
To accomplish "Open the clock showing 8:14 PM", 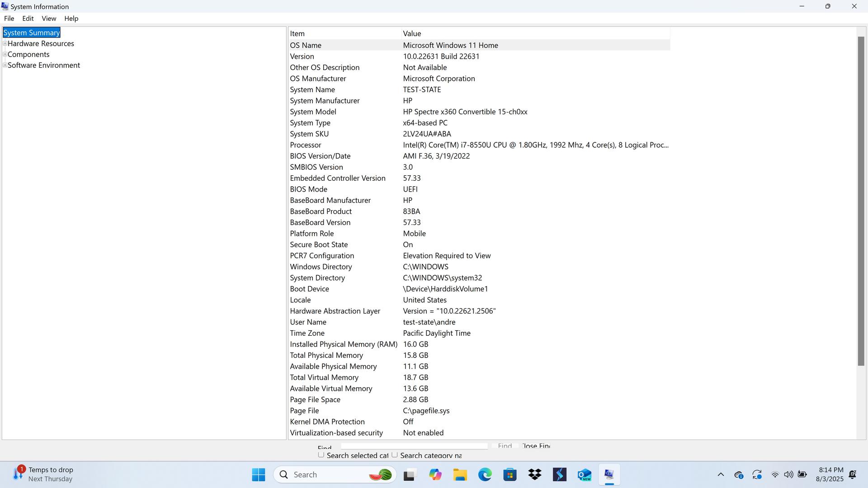I will 830,474.
